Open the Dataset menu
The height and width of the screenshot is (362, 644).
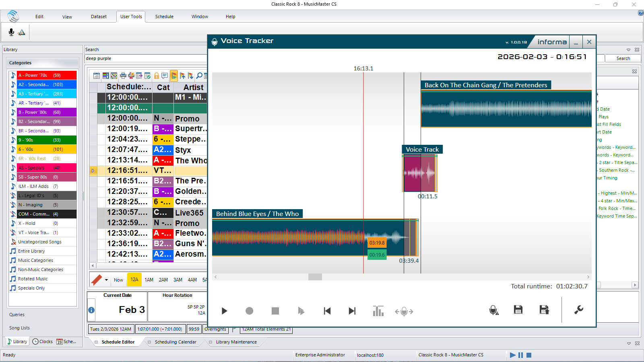pos(99,16)
